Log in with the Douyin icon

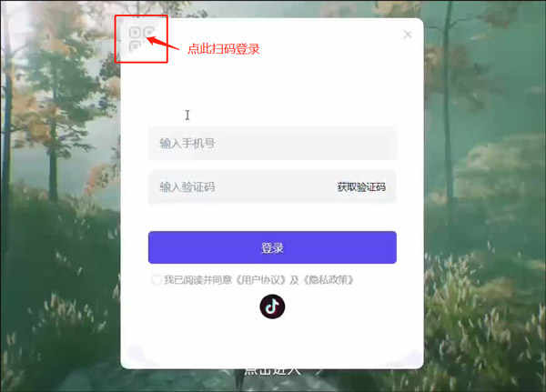(272, 307)
